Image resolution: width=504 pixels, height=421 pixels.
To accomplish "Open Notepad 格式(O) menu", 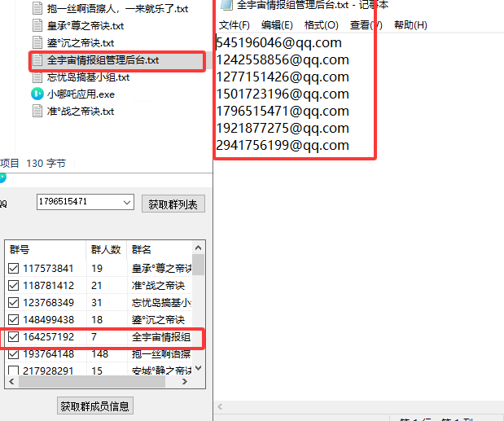I will [321, 25].
